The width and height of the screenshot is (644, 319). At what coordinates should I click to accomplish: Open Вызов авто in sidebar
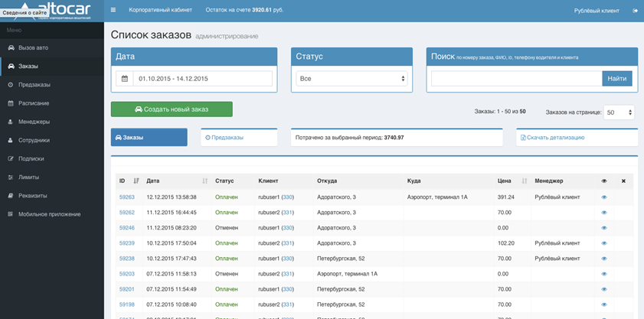(52, 47)
